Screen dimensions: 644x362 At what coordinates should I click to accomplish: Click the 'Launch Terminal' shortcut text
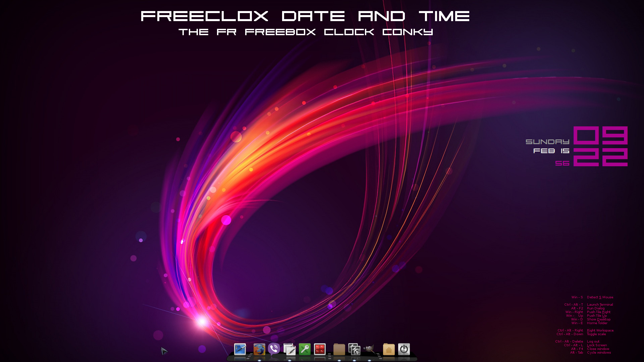(x=600, y=305)
